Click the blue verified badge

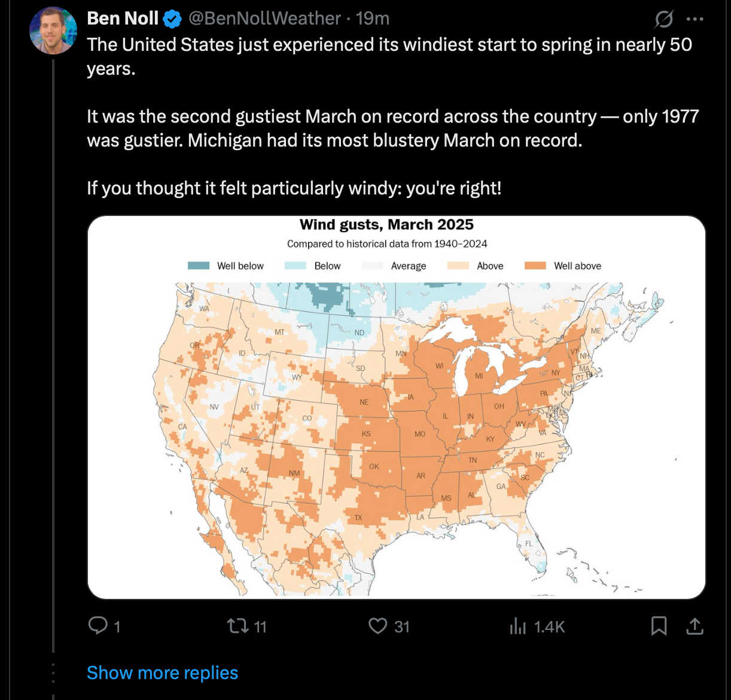pos(172,19)
